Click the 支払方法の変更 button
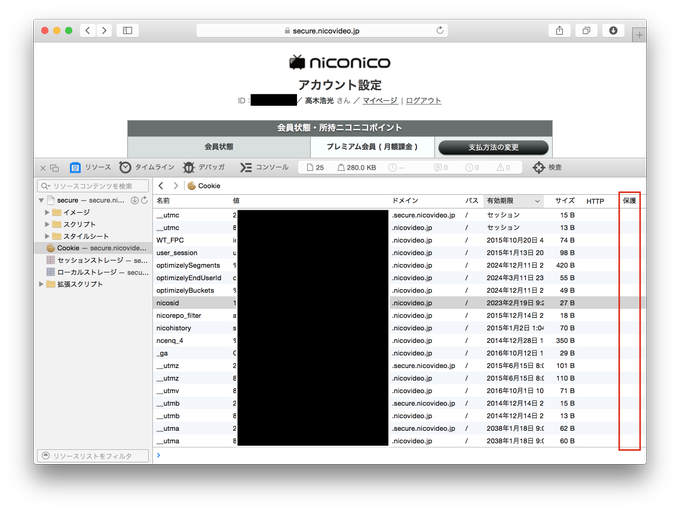680x512 pixels. (494, 147)
